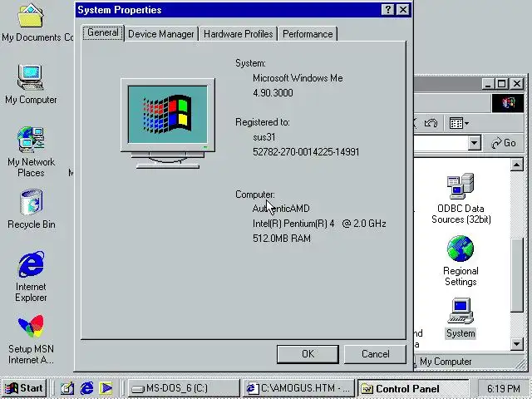Open My Computer desktop icon
Viewport: 532px width, 399px height.
31,84
